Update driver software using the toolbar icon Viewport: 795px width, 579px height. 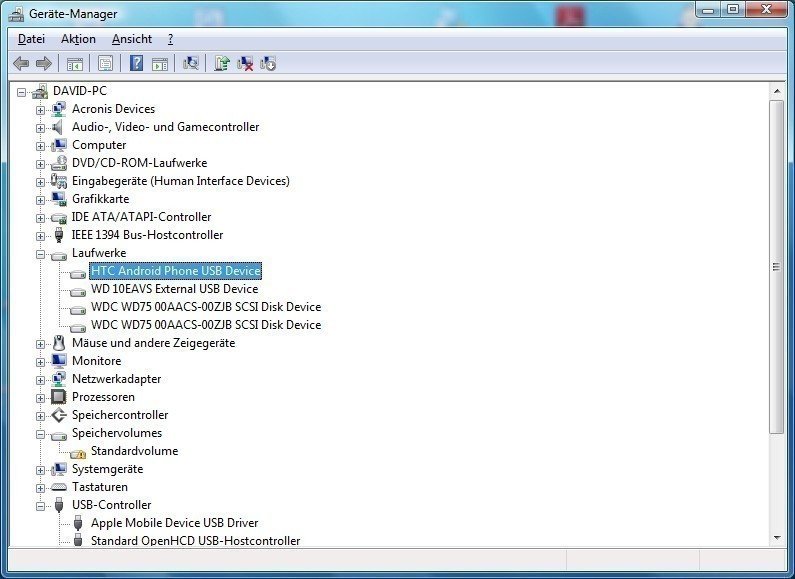click(x=222, y=63)
